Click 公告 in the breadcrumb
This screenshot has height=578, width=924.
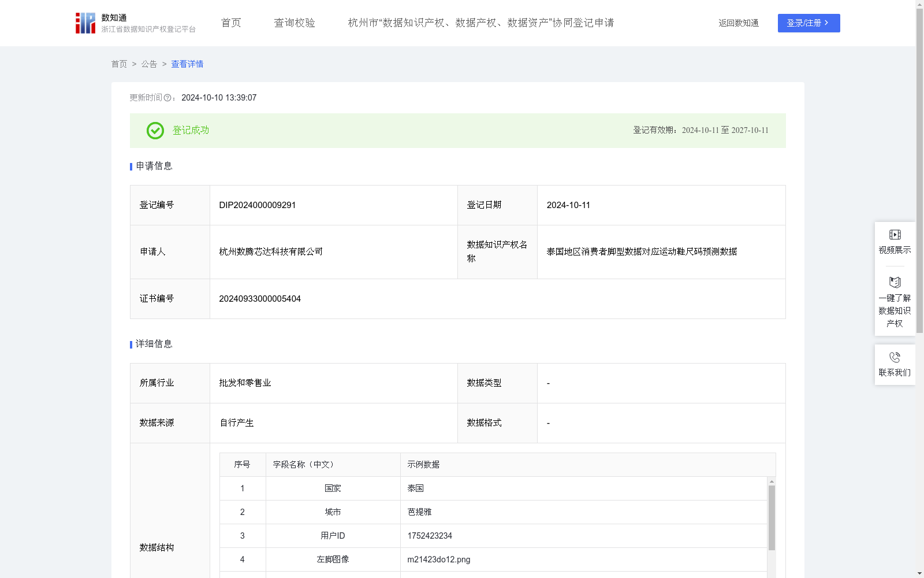click(x=149, y=64)
